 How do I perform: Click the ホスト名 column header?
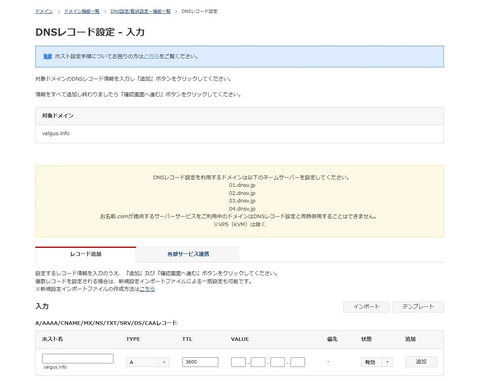52,339
